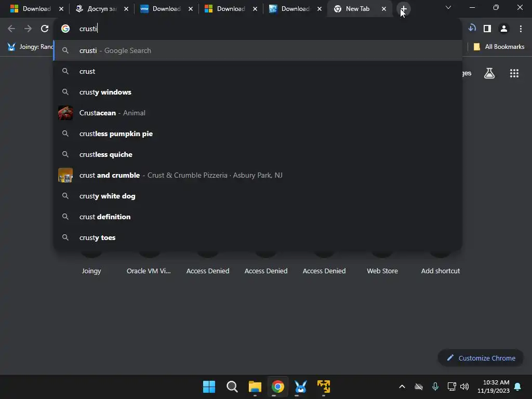
Task: Choose the 'crusty windows' suggestion
Action: tap(258, 92)
